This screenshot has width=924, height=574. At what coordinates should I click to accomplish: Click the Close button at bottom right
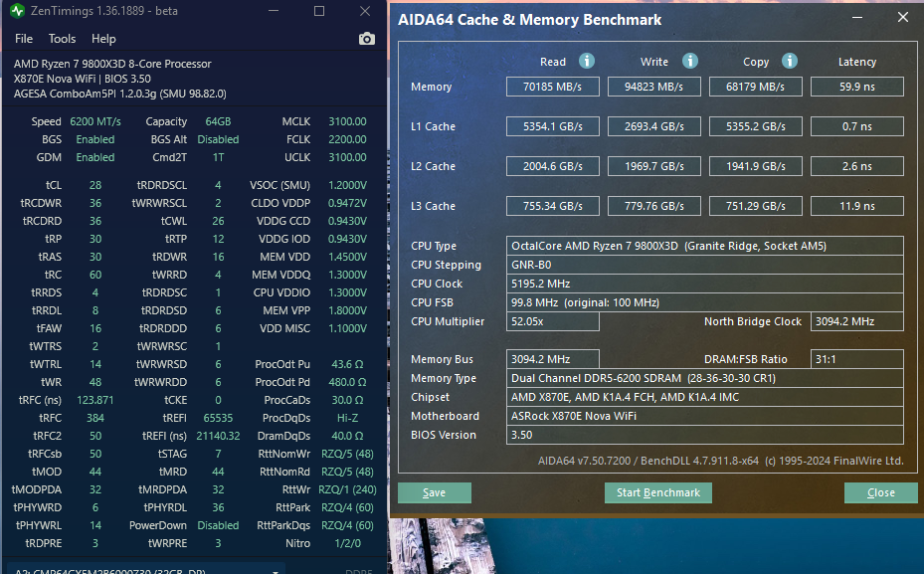click(x=880, y=492)
